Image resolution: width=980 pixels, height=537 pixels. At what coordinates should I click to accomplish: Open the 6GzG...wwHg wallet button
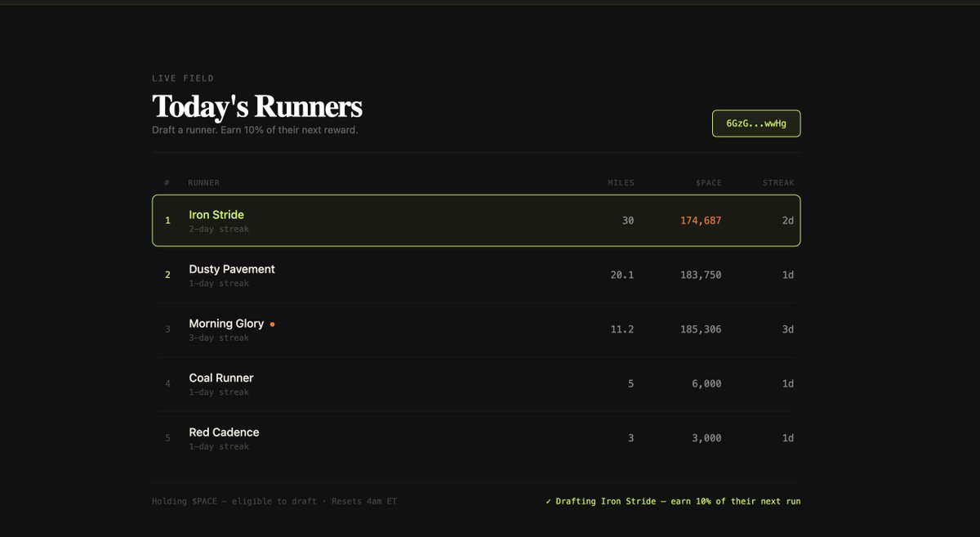coord(756,123)
